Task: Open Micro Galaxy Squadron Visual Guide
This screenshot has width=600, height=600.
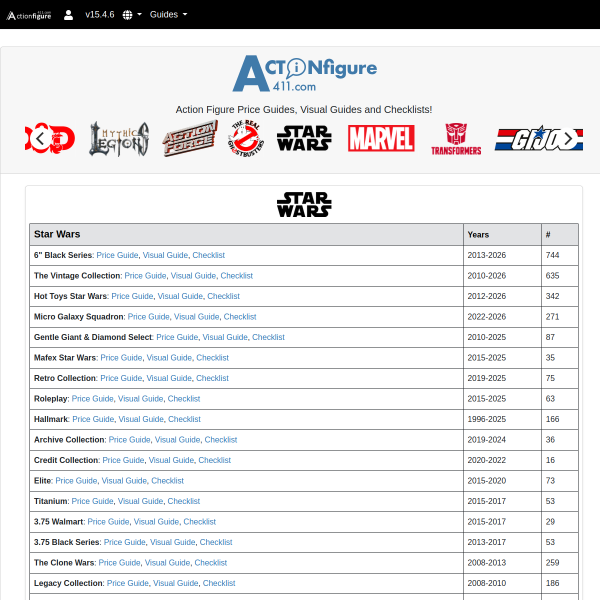Action: click(x=197, y=317)
